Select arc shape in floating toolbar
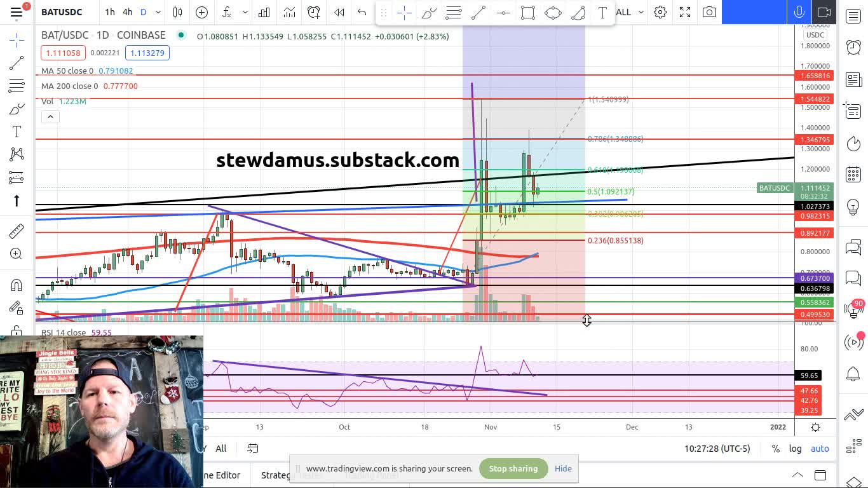The height and width of the screenshot is (488, 868). tap(578, 13)
